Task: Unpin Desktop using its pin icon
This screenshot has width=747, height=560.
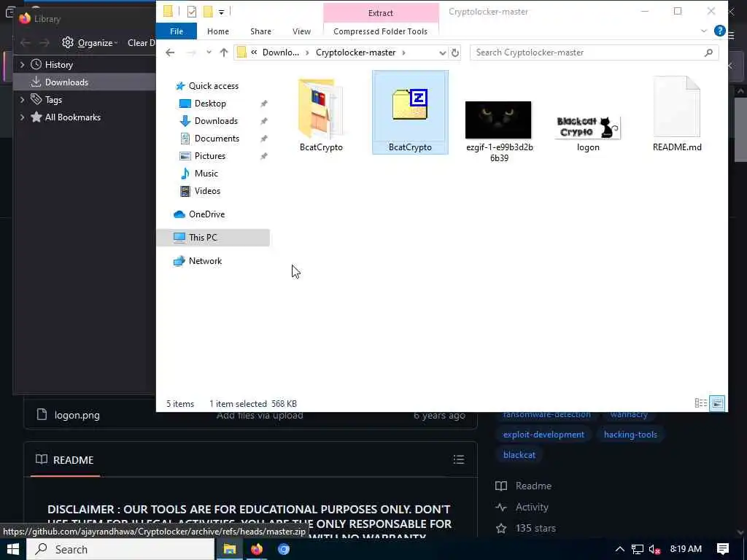Action: coord(263,104)
